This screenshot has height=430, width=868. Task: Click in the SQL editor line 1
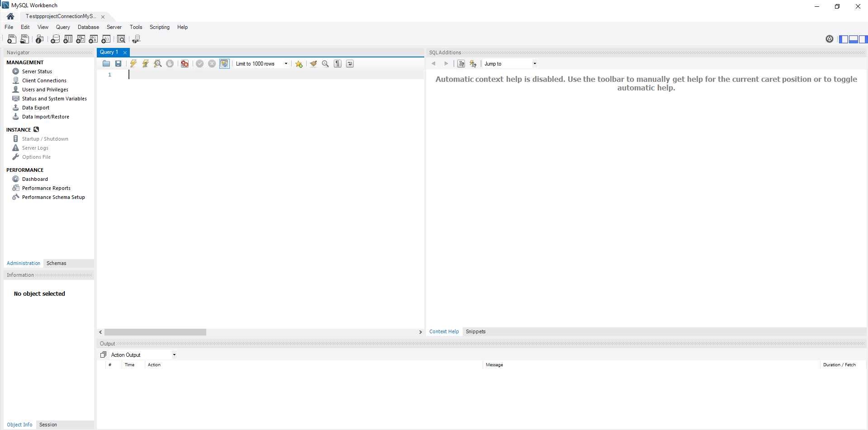[x=276, y=75]
